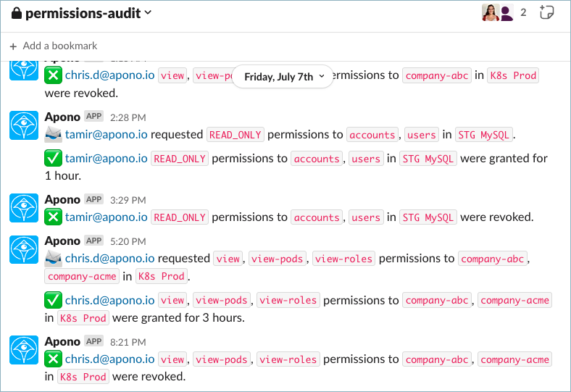This screenshot has height=392, width=571.
Task: Click the lock icon beside permissions-audit
Action: tap(17, 13)
